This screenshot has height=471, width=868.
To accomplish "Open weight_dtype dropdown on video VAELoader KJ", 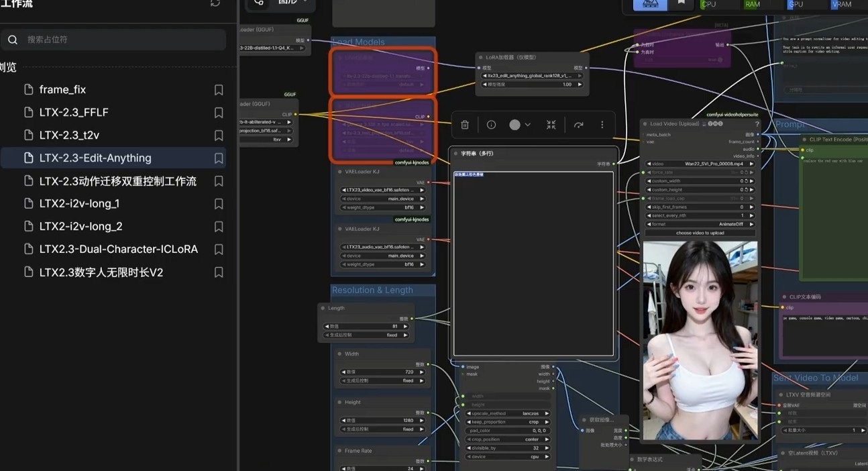I will tap(382, 207).
